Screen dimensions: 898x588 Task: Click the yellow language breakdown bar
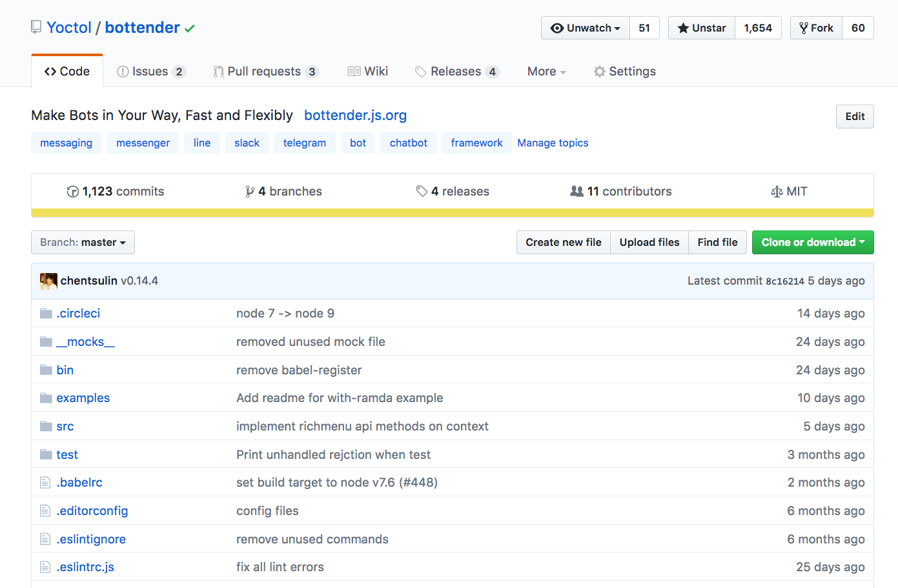[453, 213]
